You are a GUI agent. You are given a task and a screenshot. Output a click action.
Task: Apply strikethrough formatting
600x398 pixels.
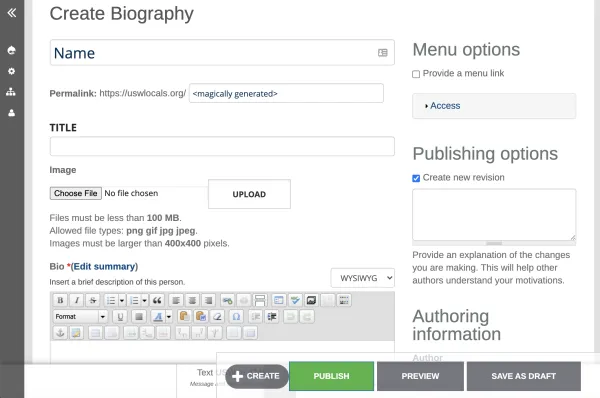click(x=93, y=300)
